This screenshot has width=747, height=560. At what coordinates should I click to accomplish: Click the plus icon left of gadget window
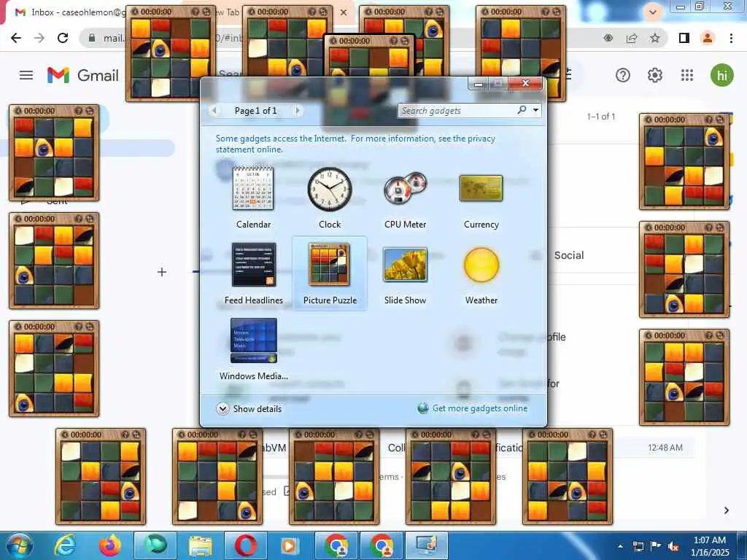[x=162, y=271]
